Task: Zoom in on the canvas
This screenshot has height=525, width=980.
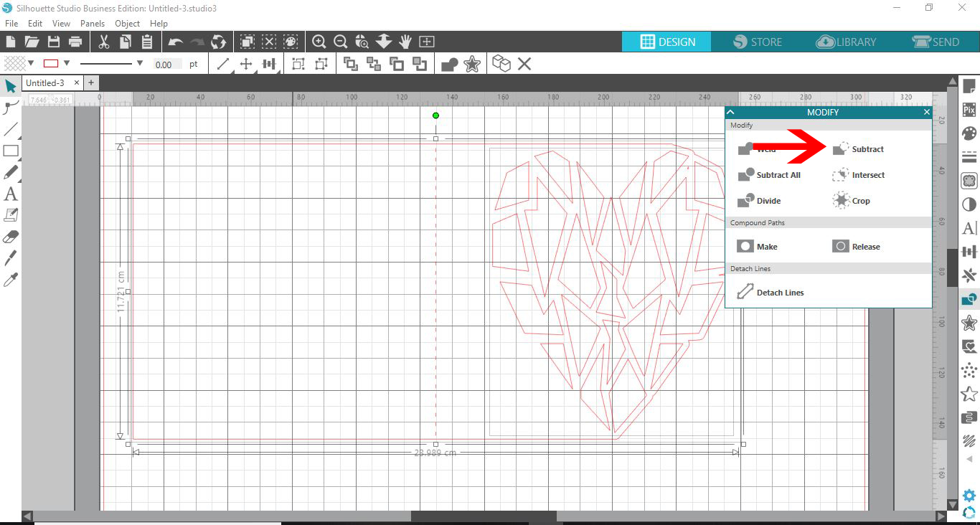Action: 319,42
